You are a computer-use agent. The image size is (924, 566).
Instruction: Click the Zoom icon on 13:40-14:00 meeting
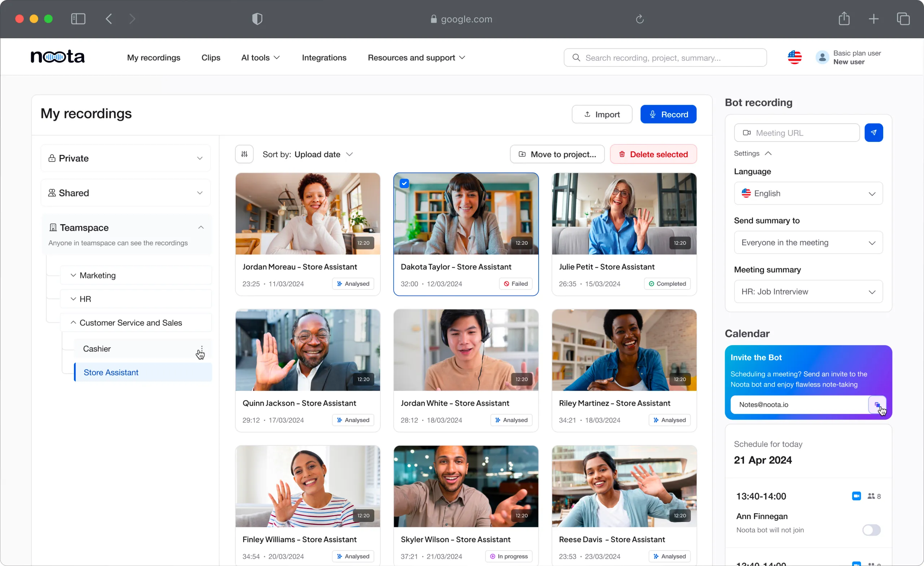856,496
